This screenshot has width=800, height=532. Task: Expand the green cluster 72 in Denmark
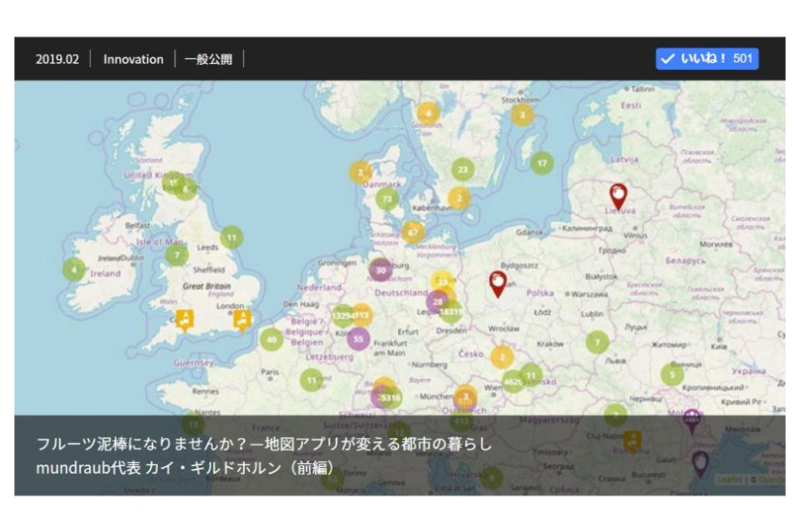[x=387, y=199]
